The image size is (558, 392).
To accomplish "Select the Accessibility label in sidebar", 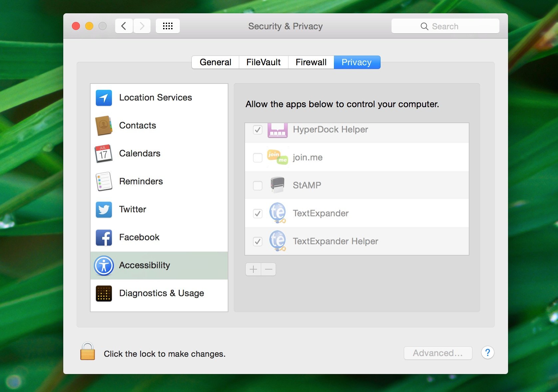I will point(144,265).
